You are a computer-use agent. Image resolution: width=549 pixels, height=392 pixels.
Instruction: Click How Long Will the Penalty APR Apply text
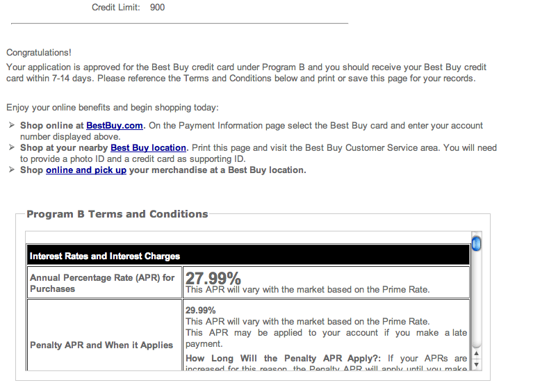284,359
